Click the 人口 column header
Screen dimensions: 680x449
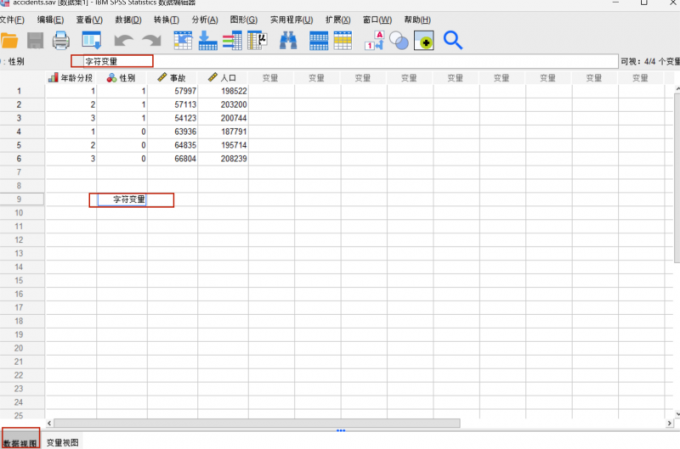(x=222, y=77)
